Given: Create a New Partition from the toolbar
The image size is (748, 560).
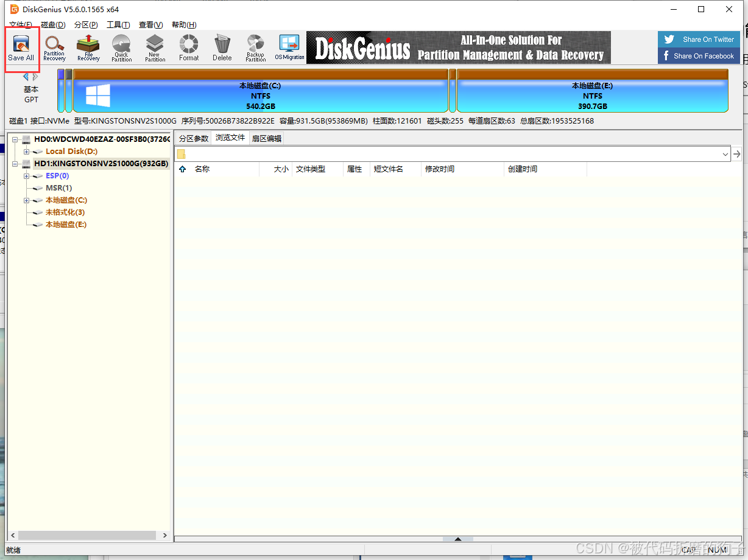Looking at the screenshot, I should pos(155,48).
